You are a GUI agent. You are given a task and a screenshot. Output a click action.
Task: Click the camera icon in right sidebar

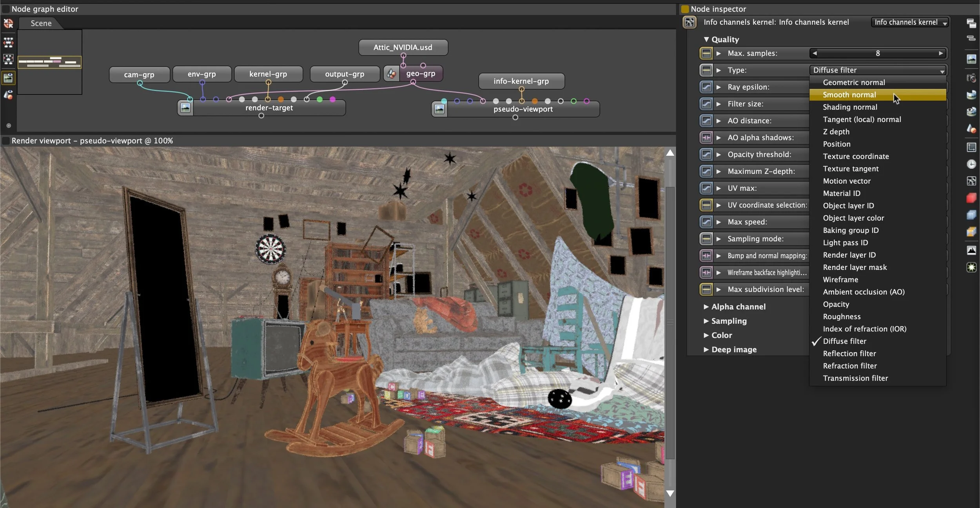pos(971,78)
